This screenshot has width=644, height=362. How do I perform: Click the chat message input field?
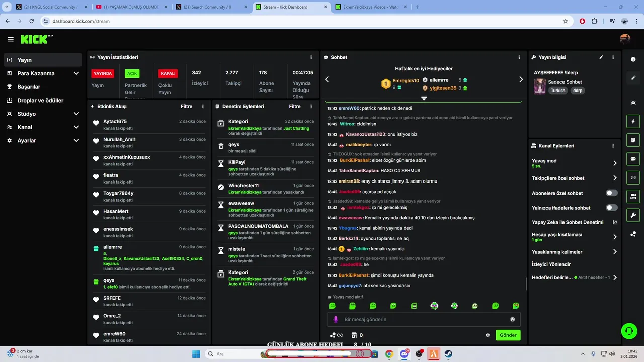pos(424,319)
